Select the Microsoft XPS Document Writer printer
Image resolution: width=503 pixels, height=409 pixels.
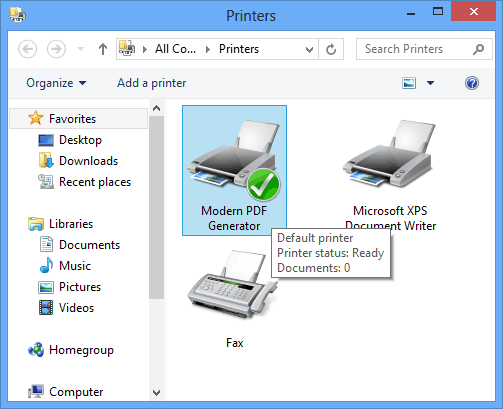tap(390, 176)
